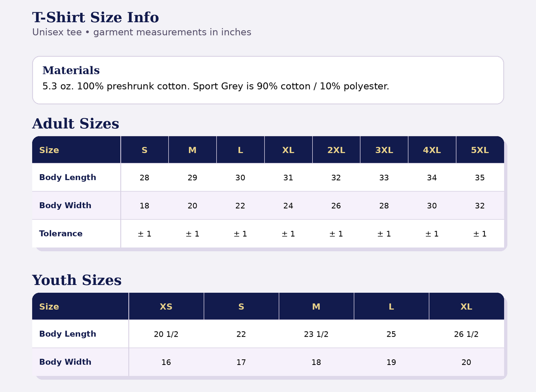The width and height of the screenshot is (536, 392).
Task: Select youth Body Width value 19
Action: (391, 362)
